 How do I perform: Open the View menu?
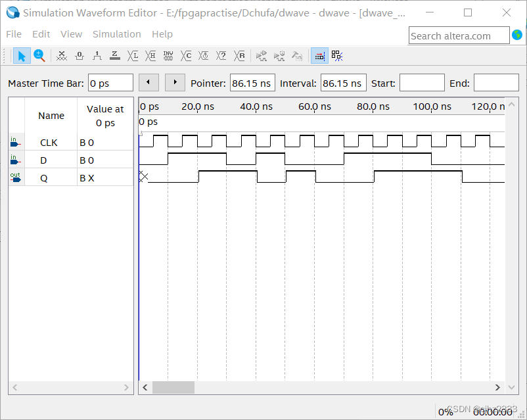click(x=71, y=34)
